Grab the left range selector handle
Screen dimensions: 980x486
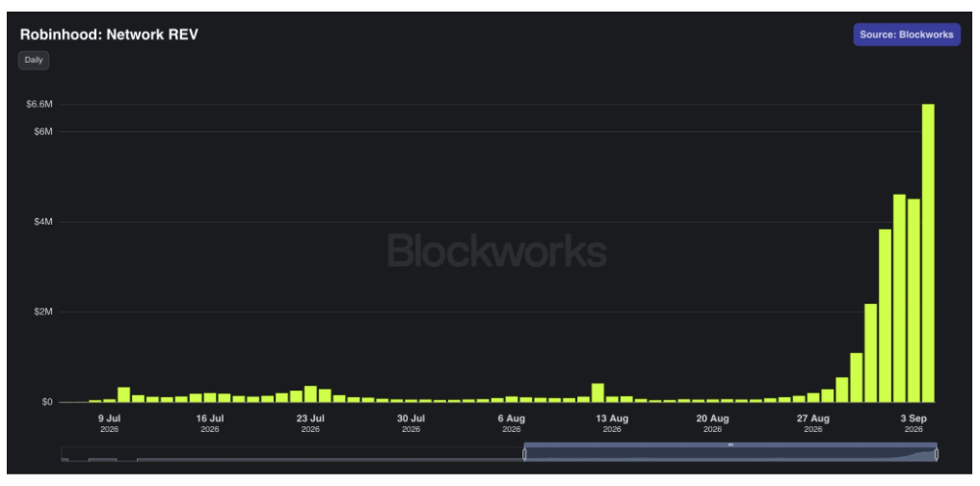524,454
